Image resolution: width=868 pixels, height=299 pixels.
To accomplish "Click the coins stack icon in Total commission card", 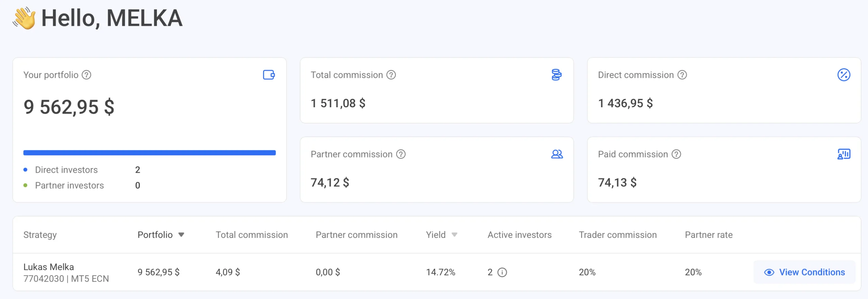I will pos(556,75).
